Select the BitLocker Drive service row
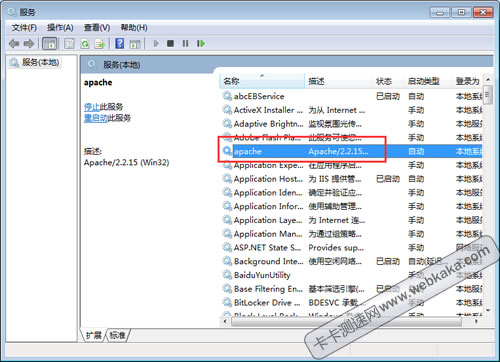 pos(352,303)
